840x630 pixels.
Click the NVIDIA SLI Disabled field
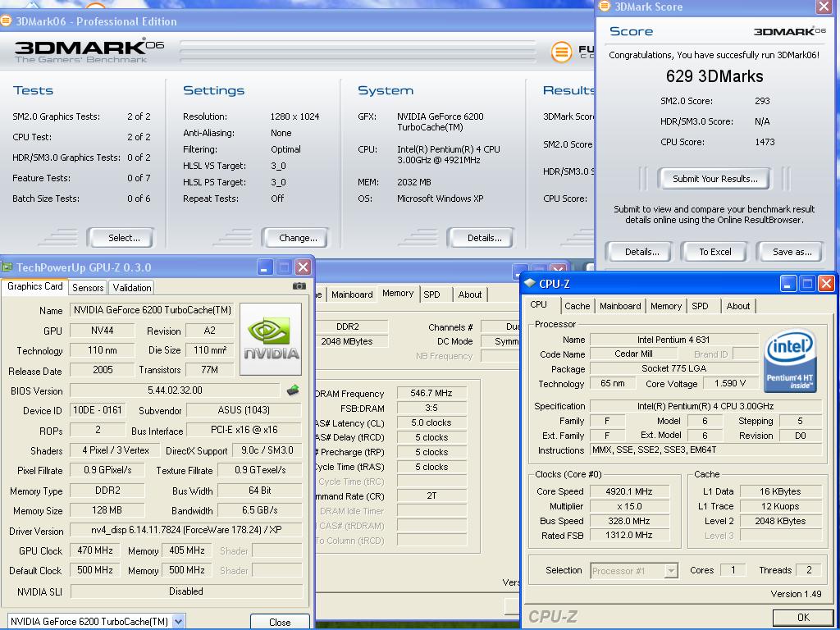click(x=186, y=591)
